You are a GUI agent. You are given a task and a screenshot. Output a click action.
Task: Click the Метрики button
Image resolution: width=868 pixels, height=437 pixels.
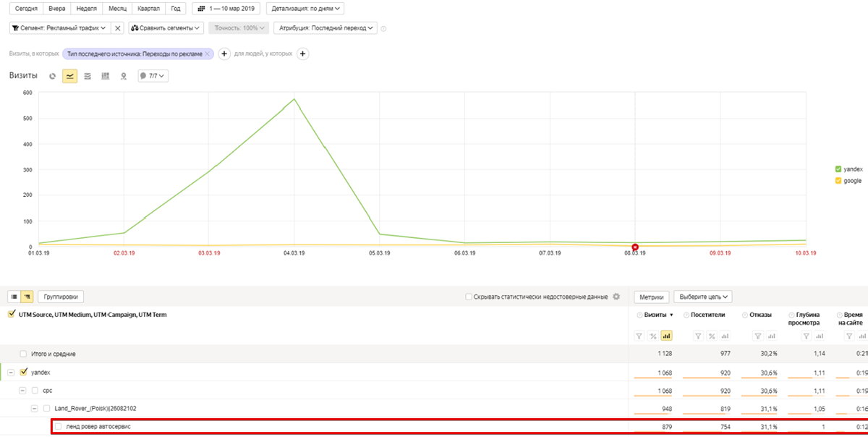[x=651, y=297]
